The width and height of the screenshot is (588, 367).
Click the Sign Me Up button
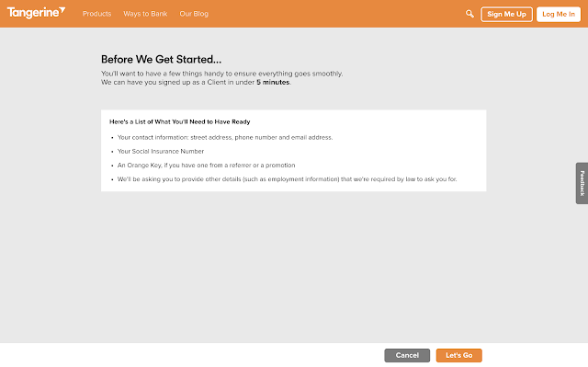click(x=506, y=15)
